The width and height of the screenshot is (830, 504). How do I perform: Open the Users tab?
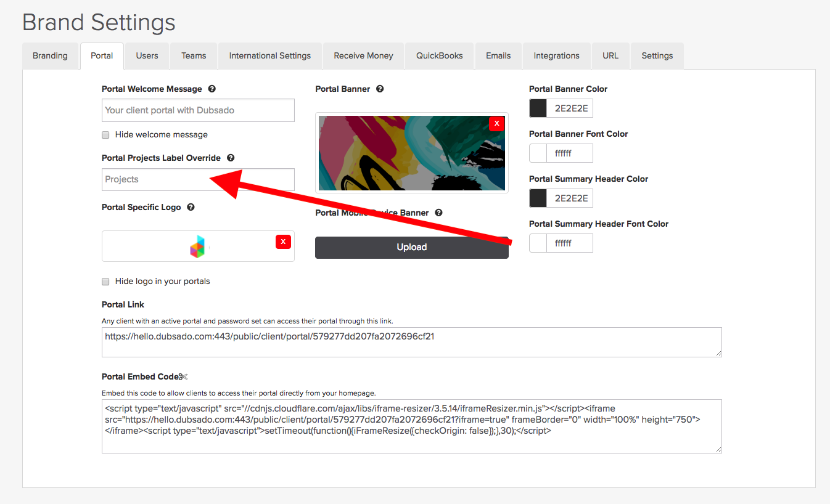click(147, 55)
